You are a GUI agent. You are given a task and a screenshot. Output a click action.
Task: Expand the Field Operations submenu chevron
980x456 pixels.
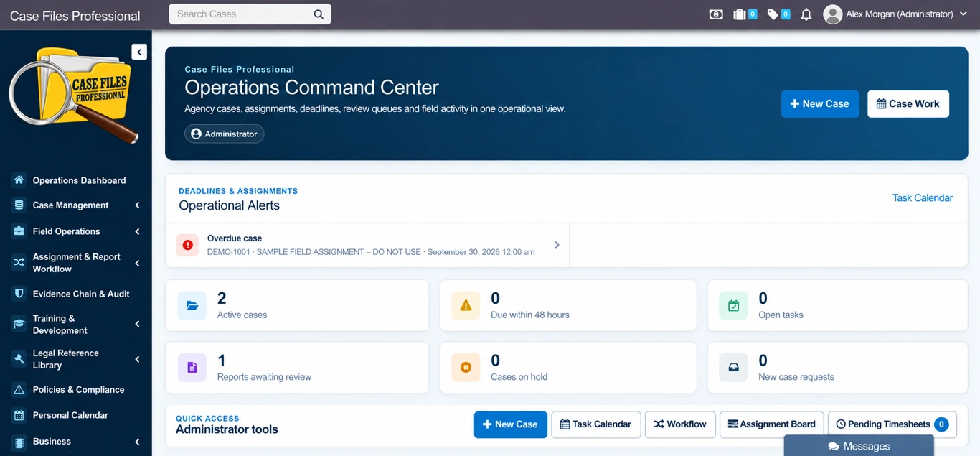click(137, 231)
